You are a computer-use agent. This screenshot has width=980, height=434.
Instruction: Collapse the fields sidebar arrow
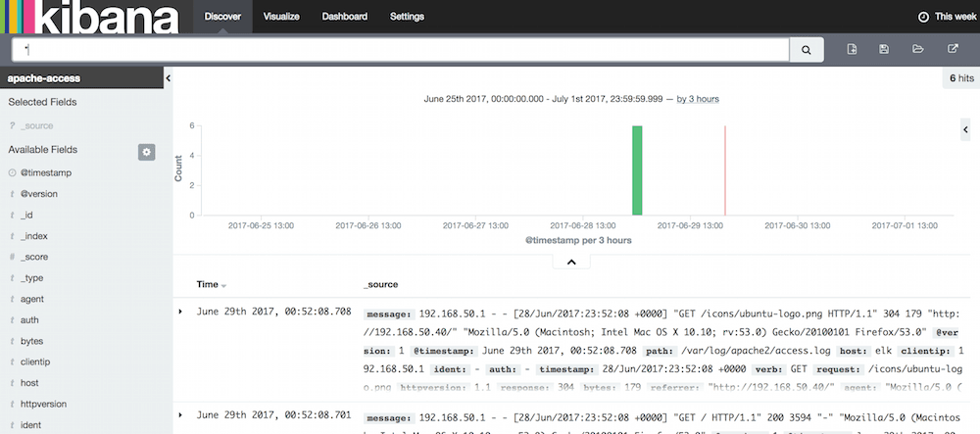pos(168,77)
